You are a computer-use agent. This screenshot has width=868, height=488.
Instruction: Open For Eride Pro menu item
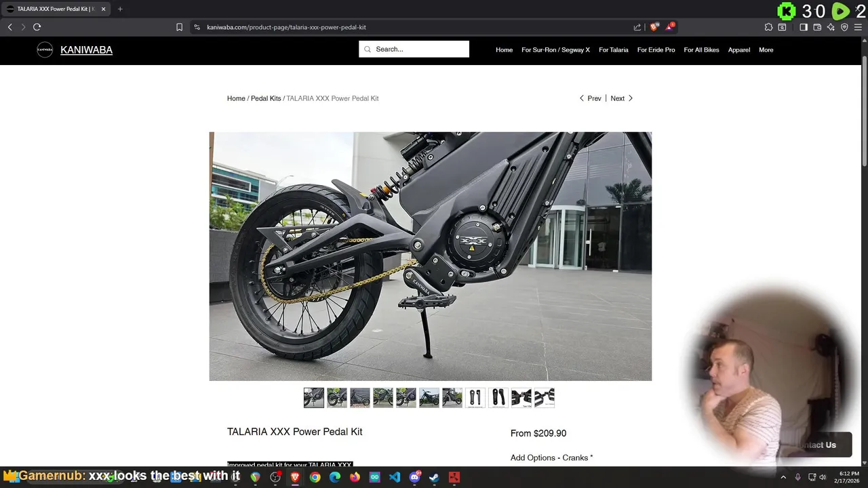pyautogui.click(x=656, y=50)
